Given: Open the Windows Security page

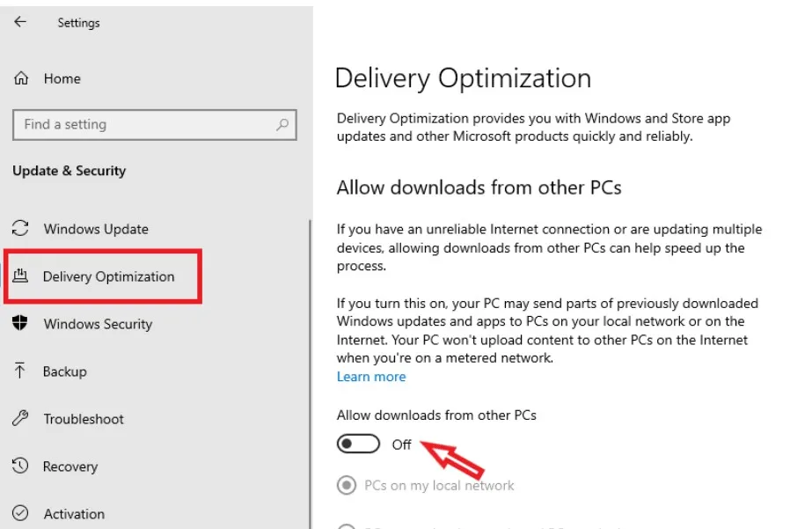Looking at the screenshot, I should (x=98, y=324).
